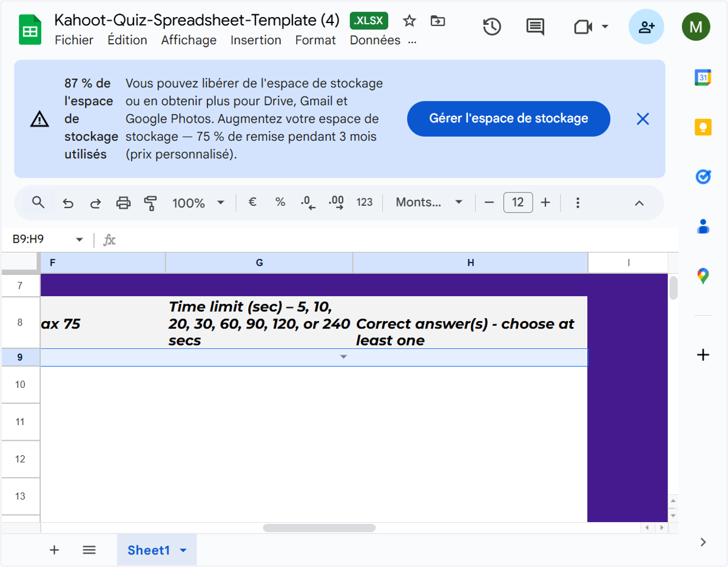Add a new sheet with plus

coord(54,550)
